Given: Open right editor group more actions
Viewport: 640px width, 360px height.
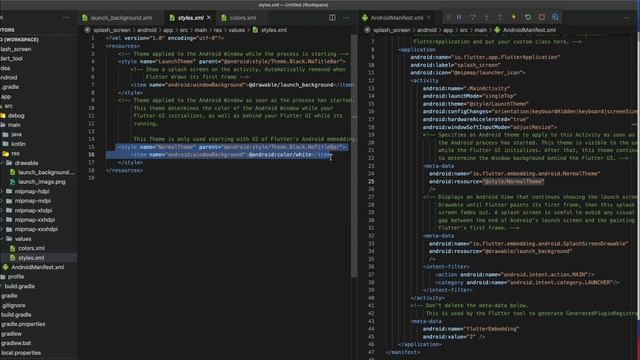Looking at the screenshot, I should pyautogui.click(x=627, y=18).
